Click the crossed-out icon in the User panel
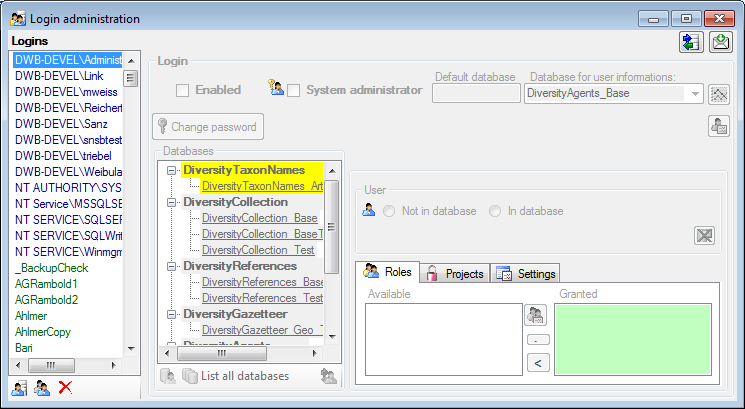The image size is (745, 409). tap(705, 235)
